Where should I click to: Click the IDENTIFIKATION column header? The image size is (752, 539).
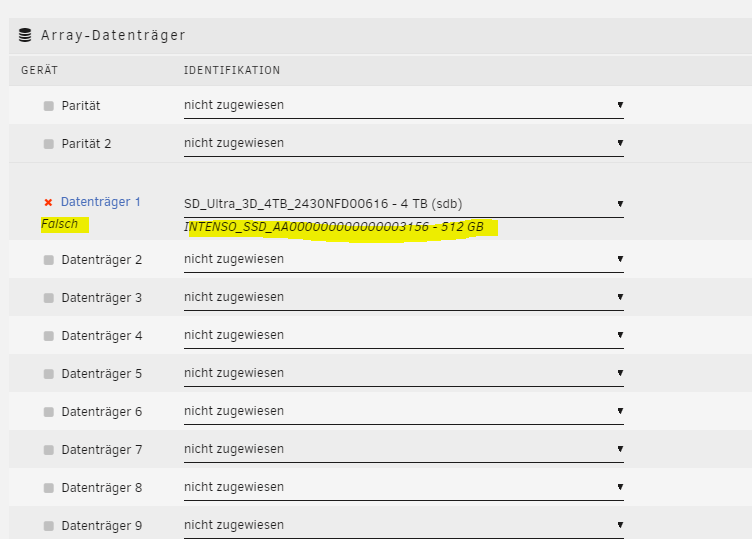(232, 70)
